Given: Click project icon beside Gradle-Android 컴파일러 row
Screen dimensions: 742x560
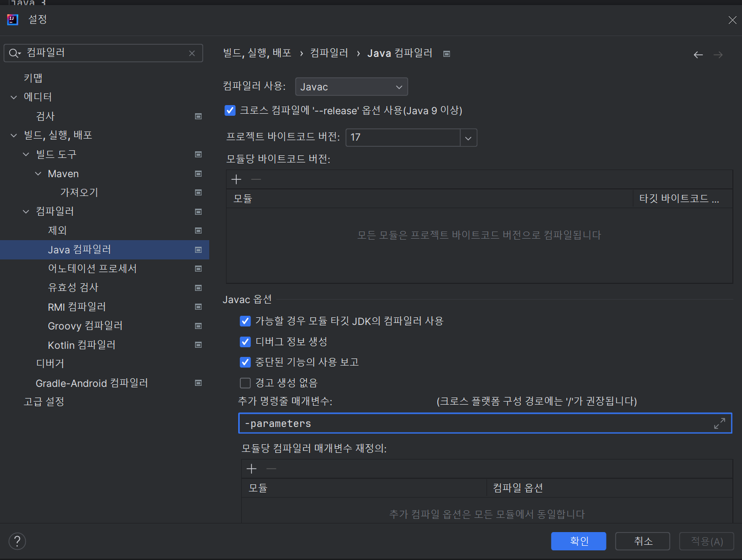Looking at the screenshot, I should [199, 383].
